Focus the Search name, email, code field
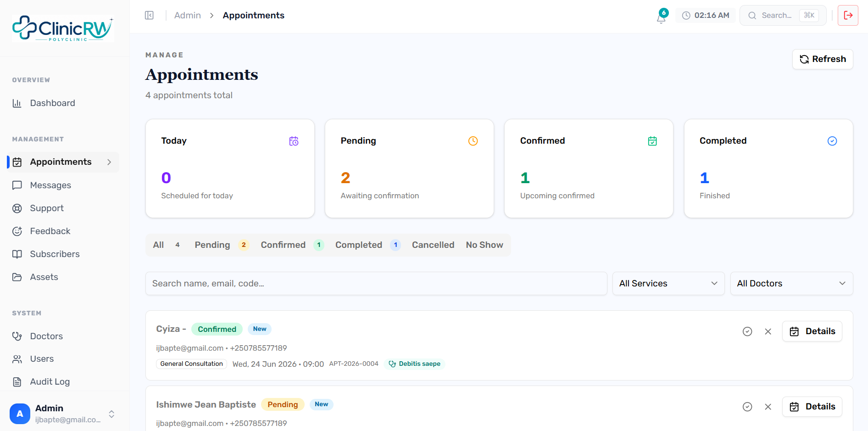Viewport: 868px width, 431px height. (376, 284)
